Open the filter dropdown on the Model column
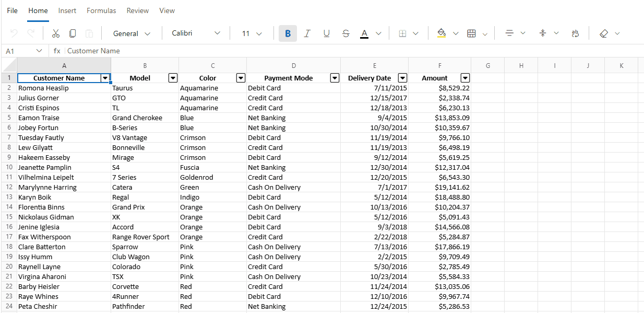This screenshot has width=644, height=313. point(173,78)
